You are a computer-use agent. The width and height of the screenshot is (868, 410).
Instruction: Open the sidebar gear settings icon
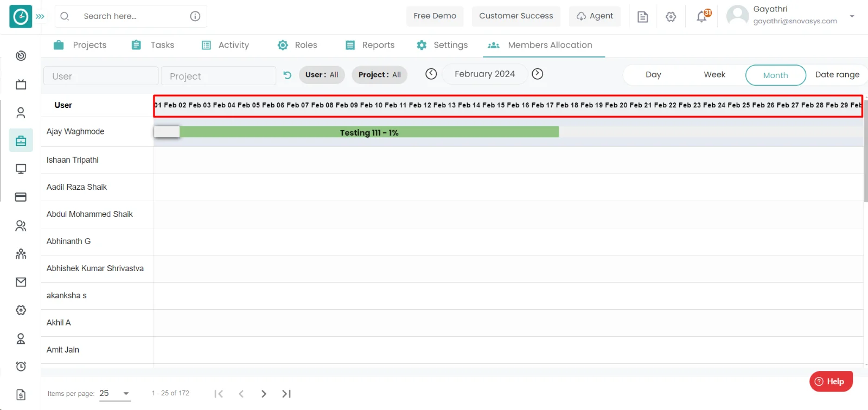[x=21, y=310]
